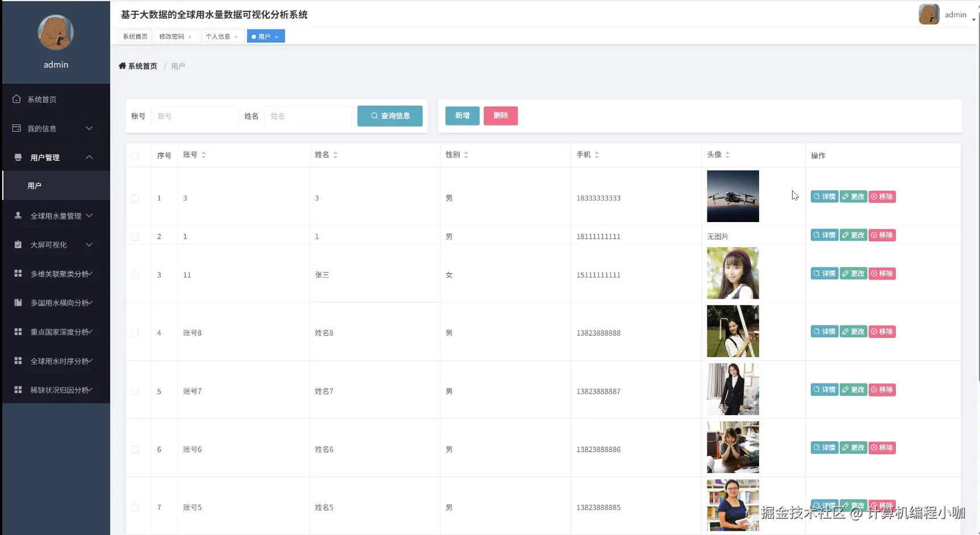The height and width of the screenshot is (535, 980).
Task: Close the 个人信息 tab
Action: coord(236,37)
